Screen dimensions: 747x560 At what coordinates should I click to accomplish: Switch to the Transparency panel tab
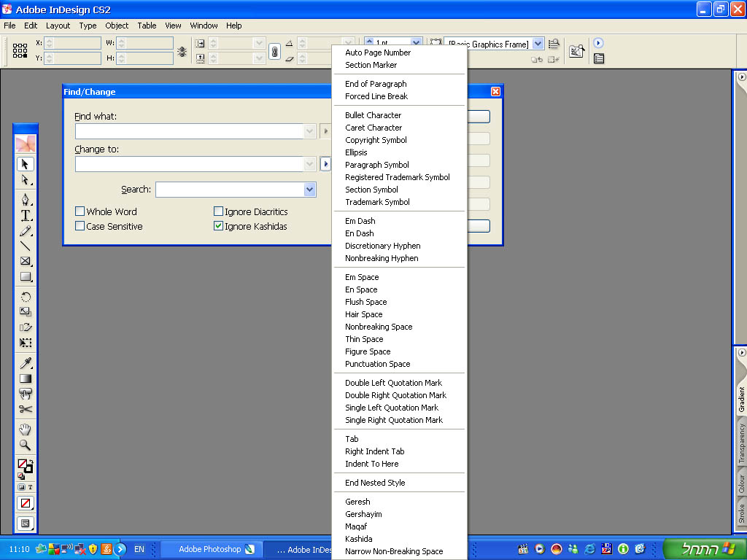[x=741, y=444]
